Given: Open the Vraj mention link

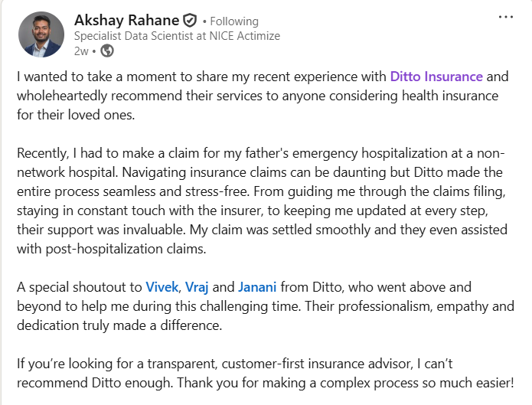Looking at the screenshot, I should [x=197, y=287].
